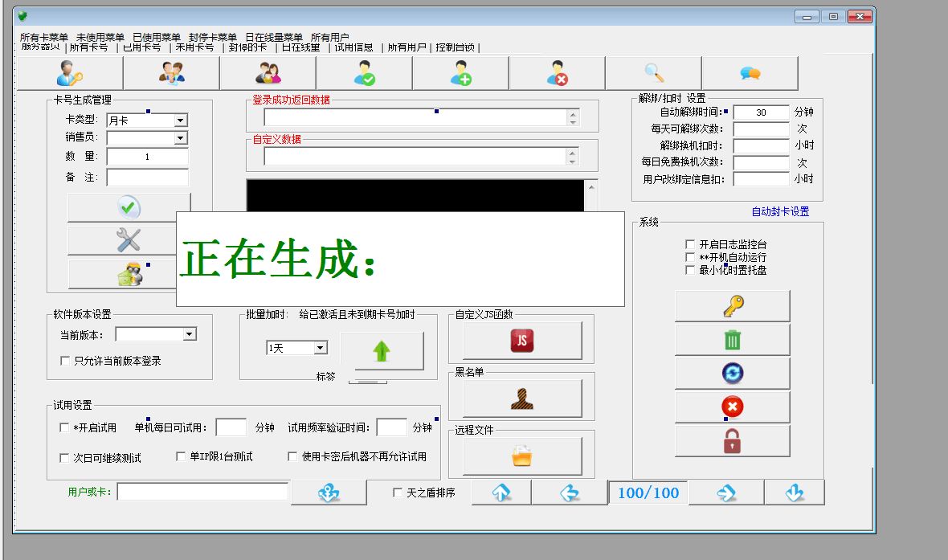Click the 每天可解绑次数 input field
This screenshot has height=560, width=948.
click(x=761, y=129)
